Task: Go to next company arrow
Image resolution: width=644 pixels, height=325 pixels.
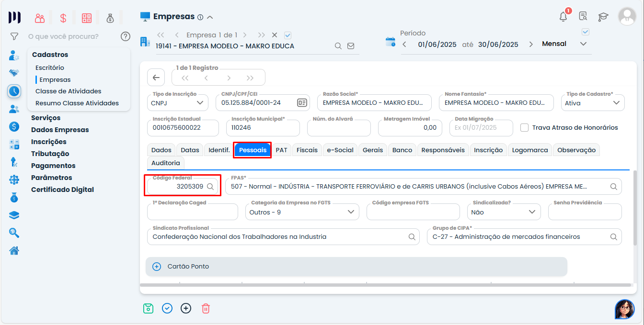Action: point(245,35)
